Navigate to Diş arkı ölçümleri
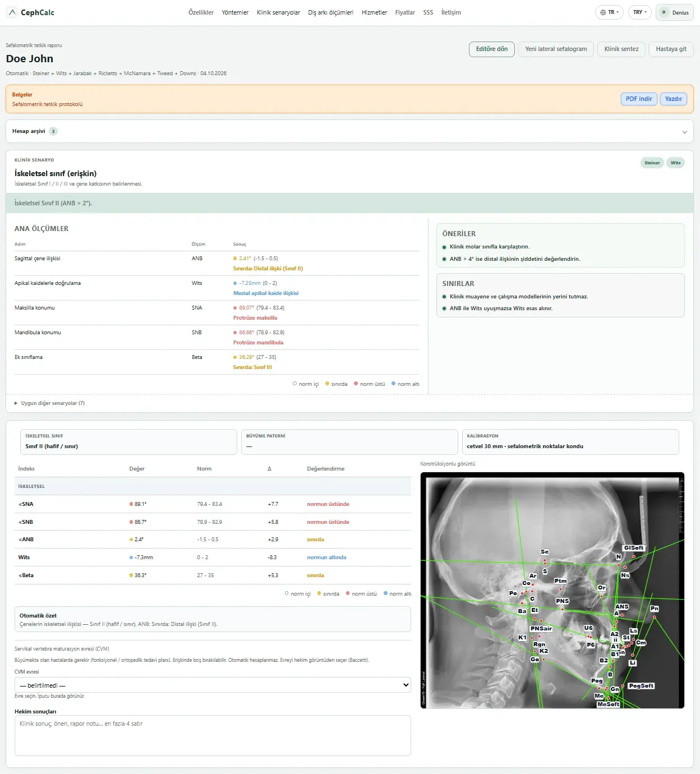Image resolution: width=700 pixels, height=774 pixels. tap(330, 12)
